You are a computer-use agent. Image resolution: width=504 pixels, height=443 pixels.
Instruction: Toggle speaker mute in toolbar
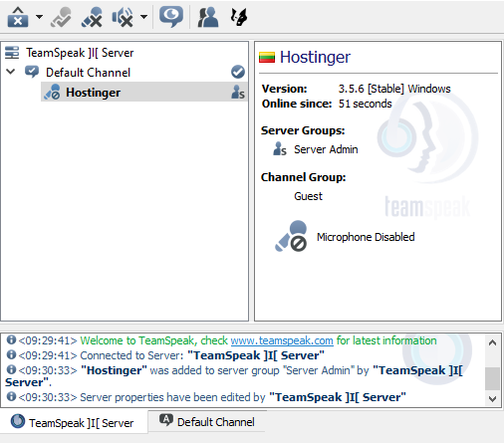click(123, 17)
